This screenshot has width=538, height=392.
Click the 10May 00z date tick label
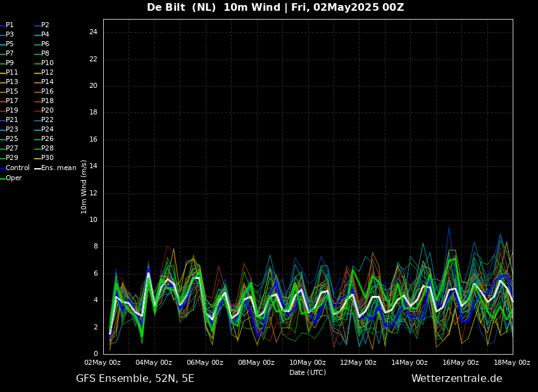click(x=308, y=362)
